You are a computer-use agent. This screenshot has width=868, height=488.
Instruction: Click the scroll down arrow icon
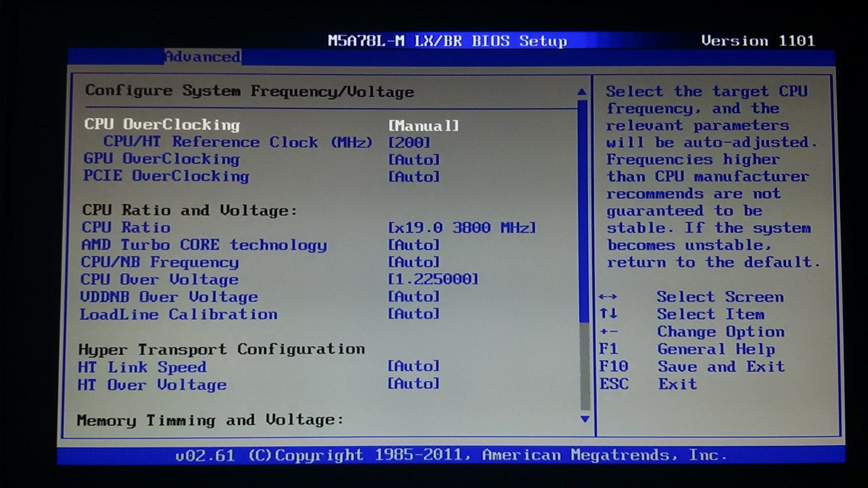[x=584, y=419]
